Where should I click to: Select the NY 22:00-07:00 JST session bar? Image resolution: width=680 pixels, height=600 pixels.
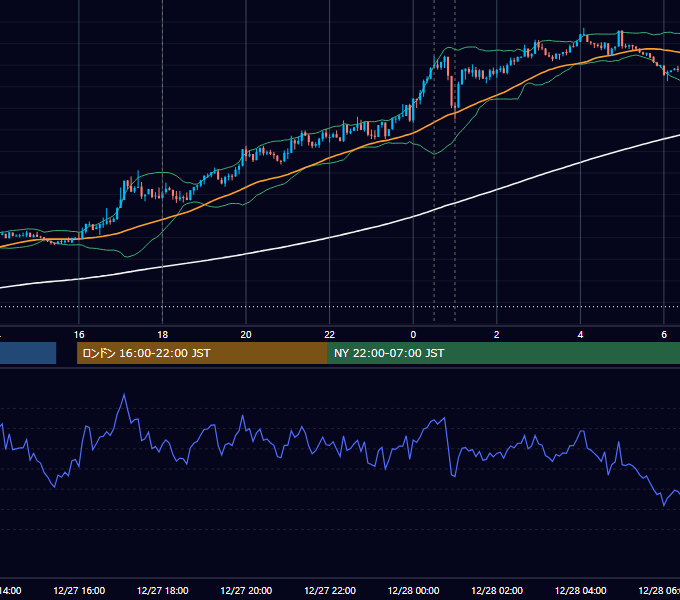pyautogui.click(x=503, y=353)
